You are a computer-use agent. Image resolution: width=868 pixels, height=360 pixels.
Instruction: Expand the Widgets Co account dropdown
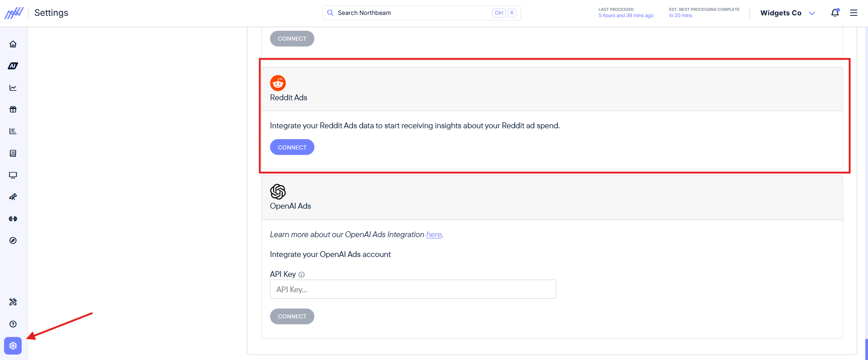[x=787, y=13]
